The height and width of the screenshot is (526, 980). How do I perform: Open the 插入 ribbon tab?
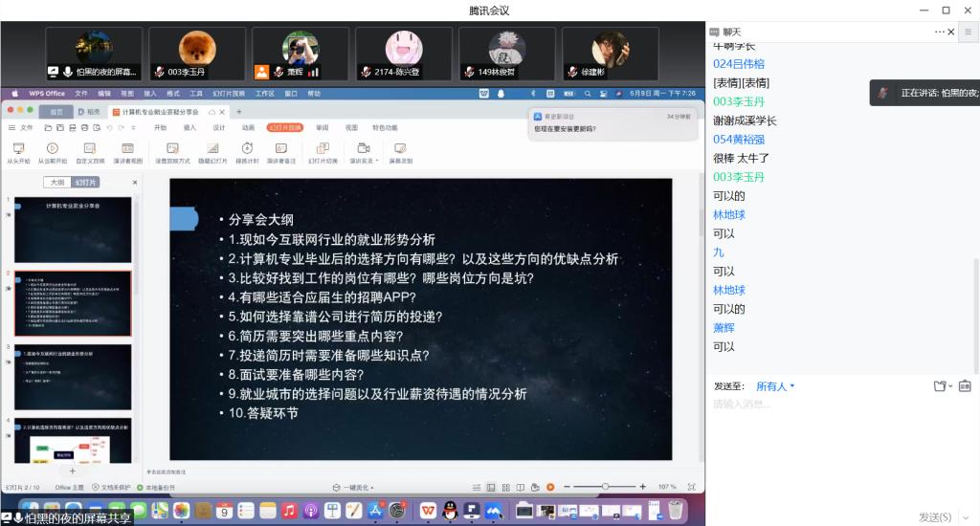click(x=189, y=127)
